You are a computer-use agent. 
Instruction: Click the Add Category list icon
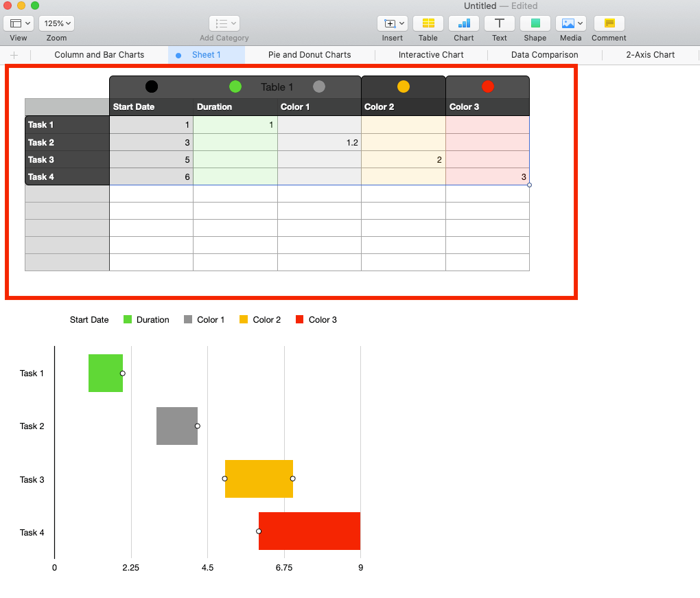point(221,23)
